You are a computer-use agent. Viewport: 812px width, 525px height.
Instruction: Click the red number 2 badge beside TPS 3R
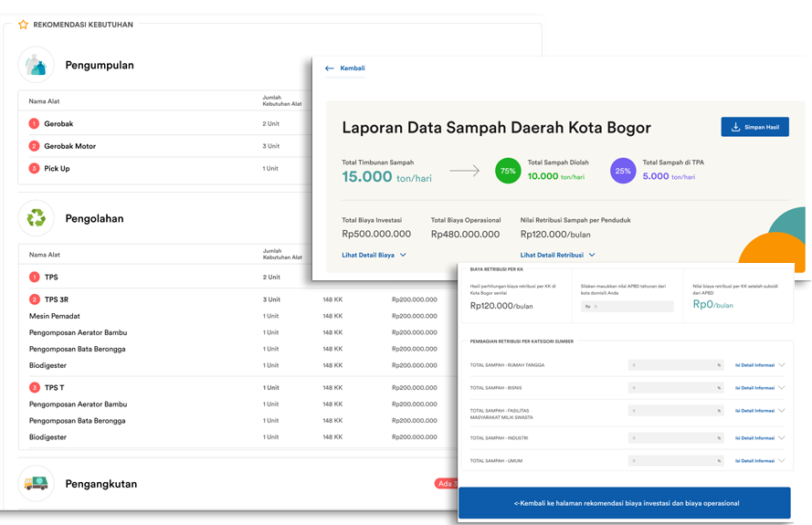coord(34,299)
